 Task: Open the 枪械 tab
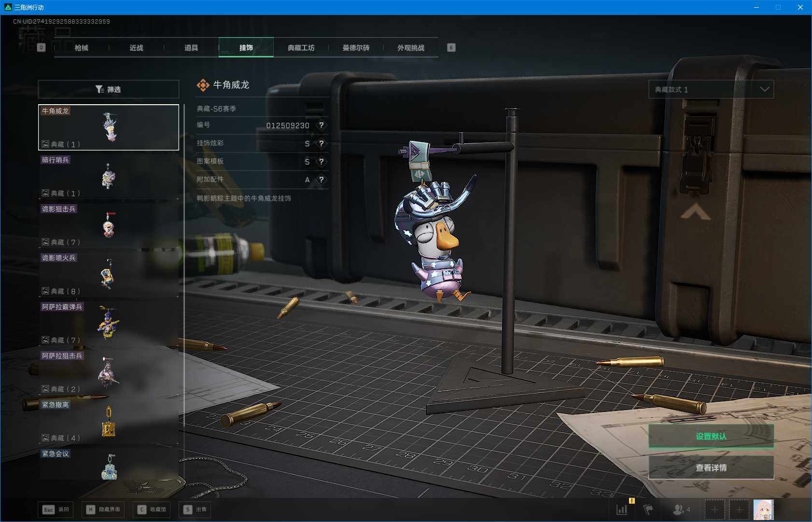pos(82,48)
